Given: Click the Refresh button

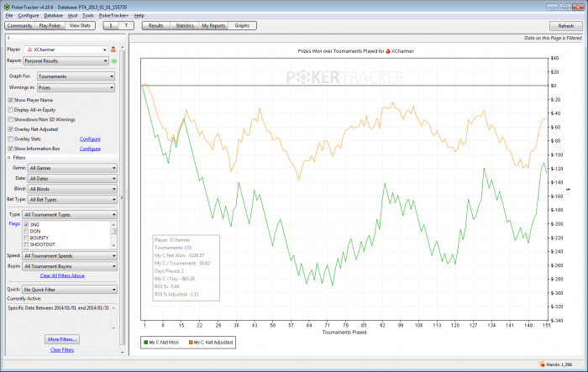Looking at the screenshot, I should [566, 26].
